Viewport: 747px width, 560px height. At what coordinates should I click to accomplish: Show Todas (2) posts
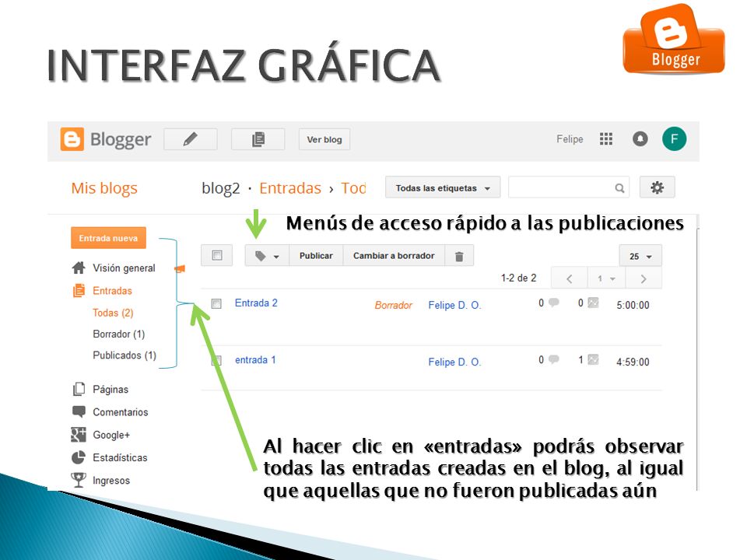click(113, 313)
